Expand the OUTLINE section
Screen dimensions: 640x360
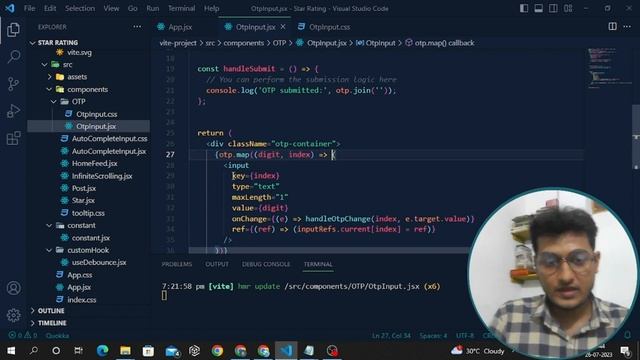click(51, 311)
